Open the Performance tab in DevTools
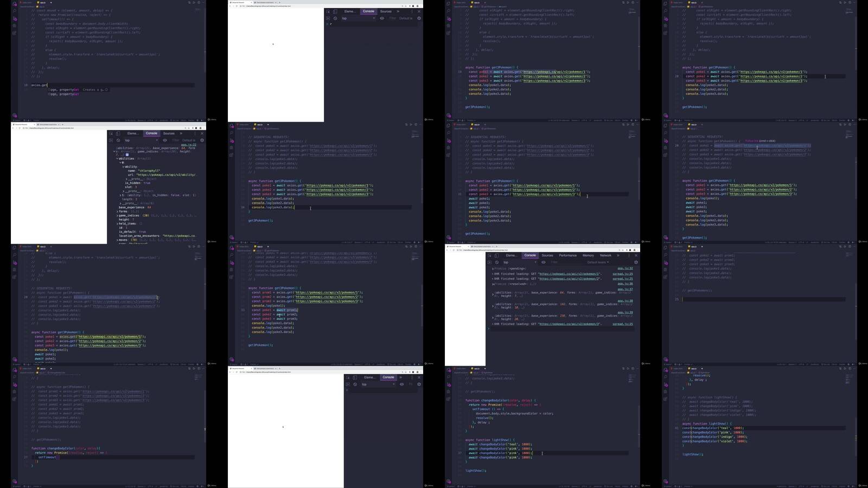868x488 pixels. click(x=567, y=255)
